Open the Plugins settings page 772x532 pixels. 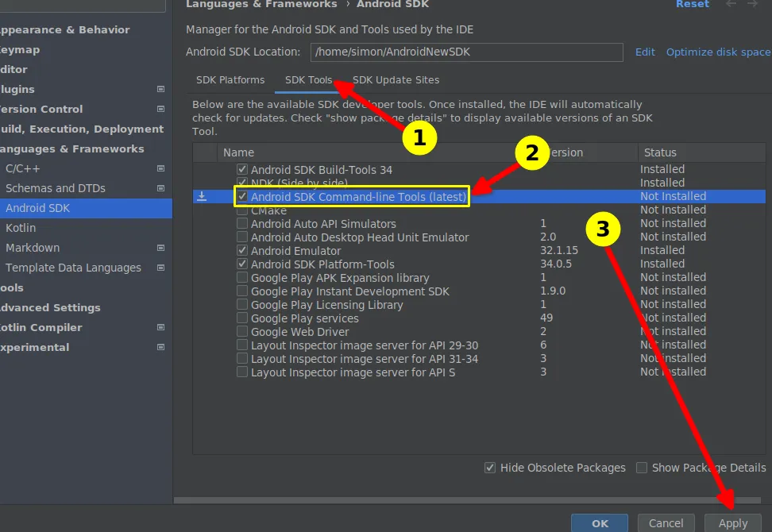[17, 89]
